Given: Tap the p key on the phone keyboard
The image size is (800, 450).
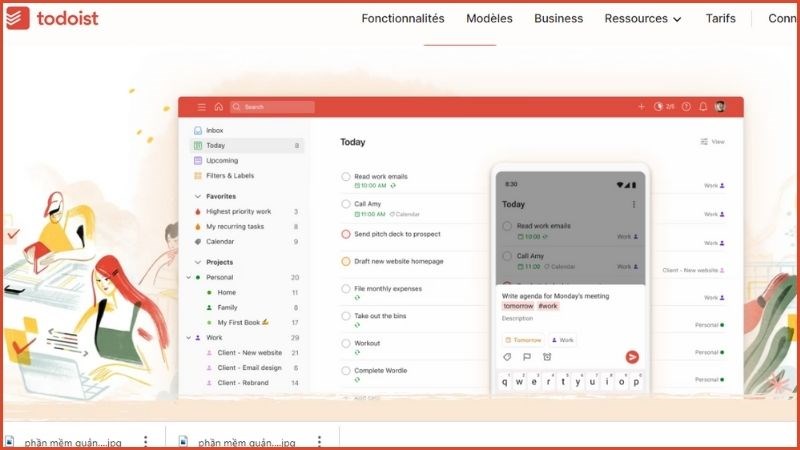Looking at the screenshot, I should tap(636, 382).
